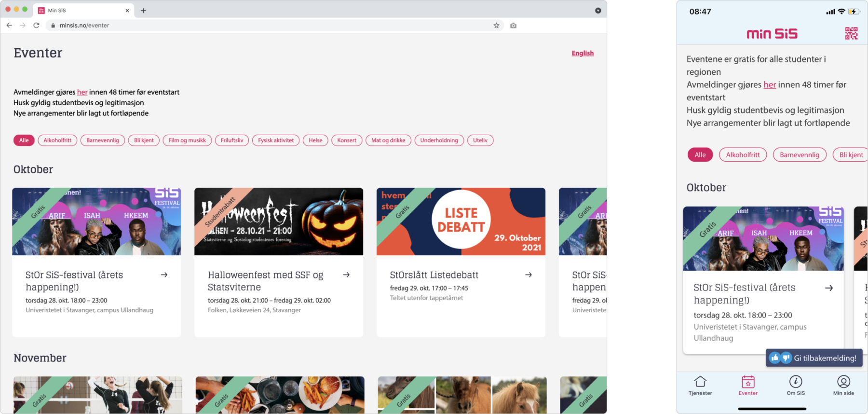Toggle the Film og musikk filter
This screenshot has height=414, width=868.
tap(187, 140)
